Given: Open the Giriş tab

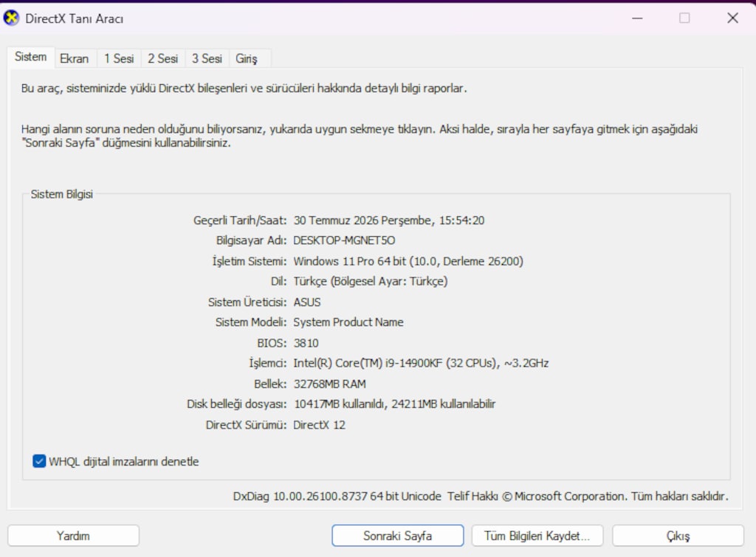Looking at the screenshot, I should [247, 59].
